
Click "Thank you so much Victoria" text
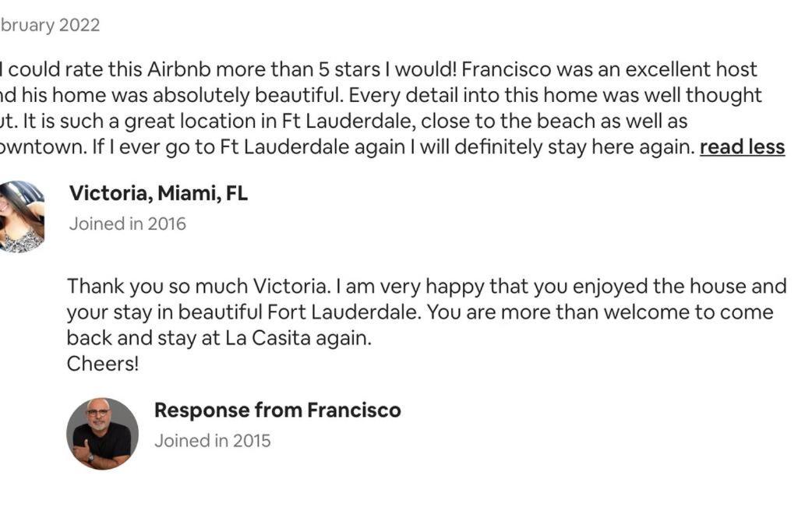tap(199, 286)
